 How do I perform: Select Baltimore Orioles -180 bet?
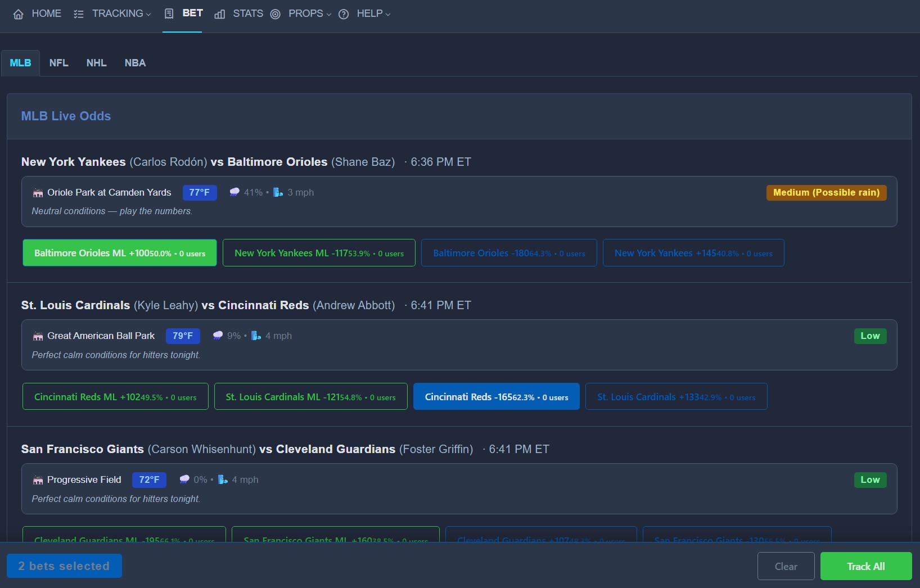(x=509, y=253)
